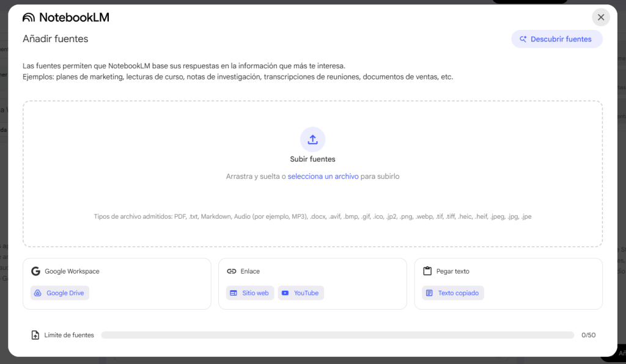This screenshot has height=364, width=626.
Task: Click the Google G icon near Google Workspace
Action: coord(37,271)
